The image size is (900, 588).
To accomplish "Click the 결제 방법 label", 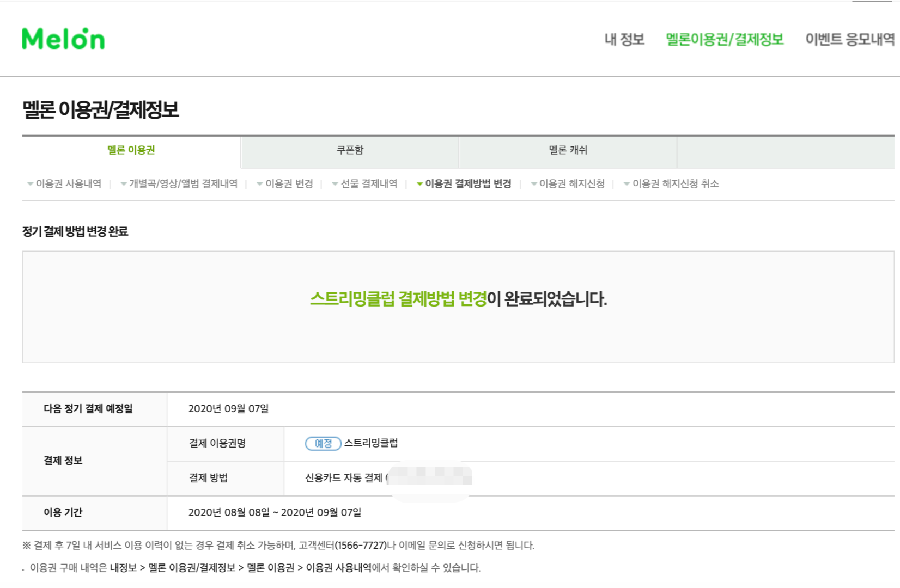I will pyautogui.click(x=209, y=478).
